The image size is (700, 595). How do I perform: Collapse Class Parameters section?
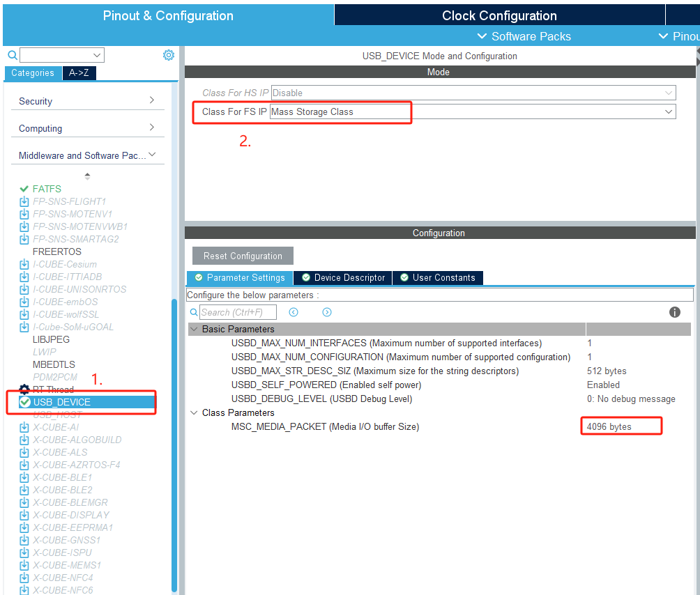tap(194, 413)
